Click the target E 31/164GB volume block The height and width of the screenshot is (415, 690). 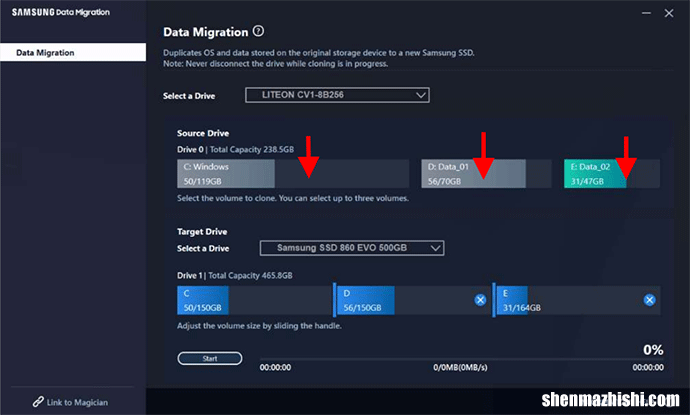pyautogui.click(x=578, y=301)
